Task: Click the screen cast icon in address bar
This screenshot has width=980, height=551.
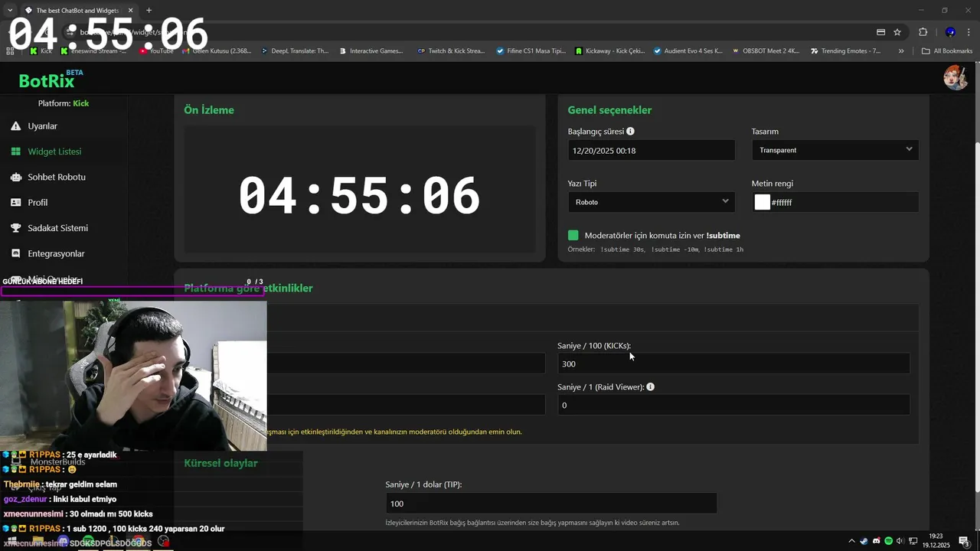Action: pos(880,32)
